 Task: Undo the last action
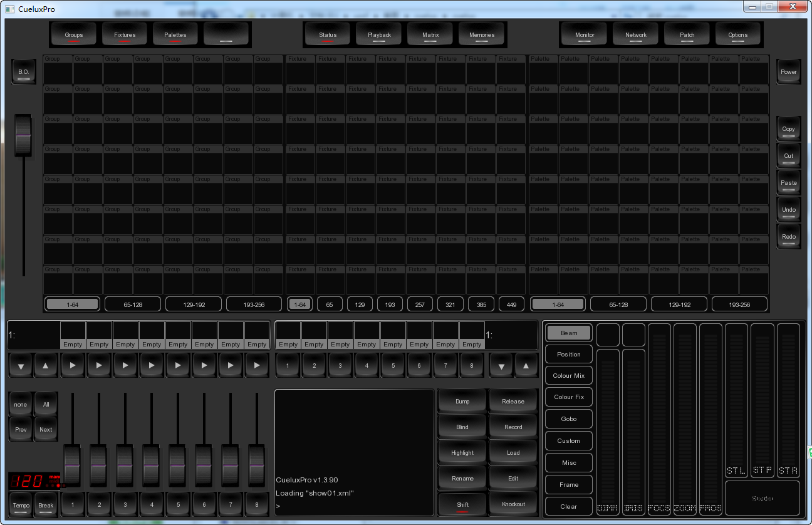[789, 210]
